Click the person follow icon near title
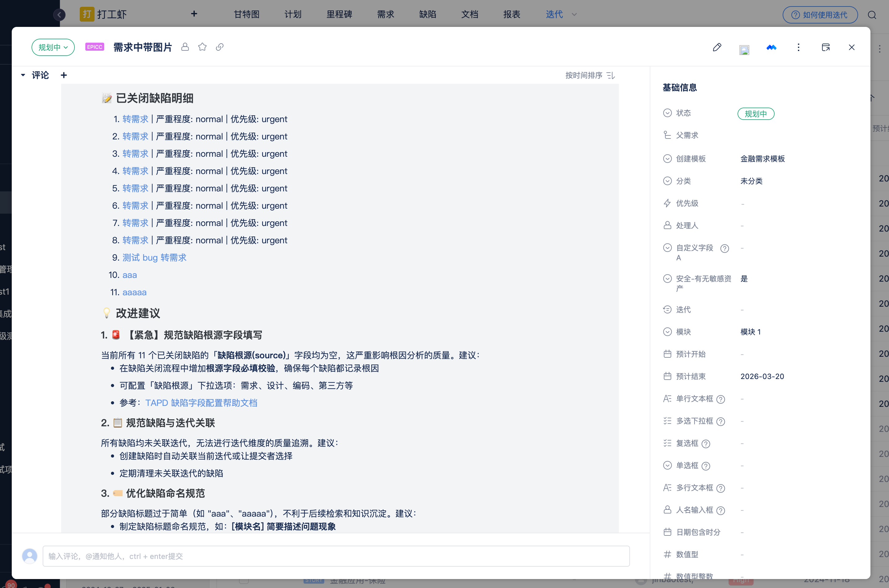The image size is (889, 588). coord(185,47)
